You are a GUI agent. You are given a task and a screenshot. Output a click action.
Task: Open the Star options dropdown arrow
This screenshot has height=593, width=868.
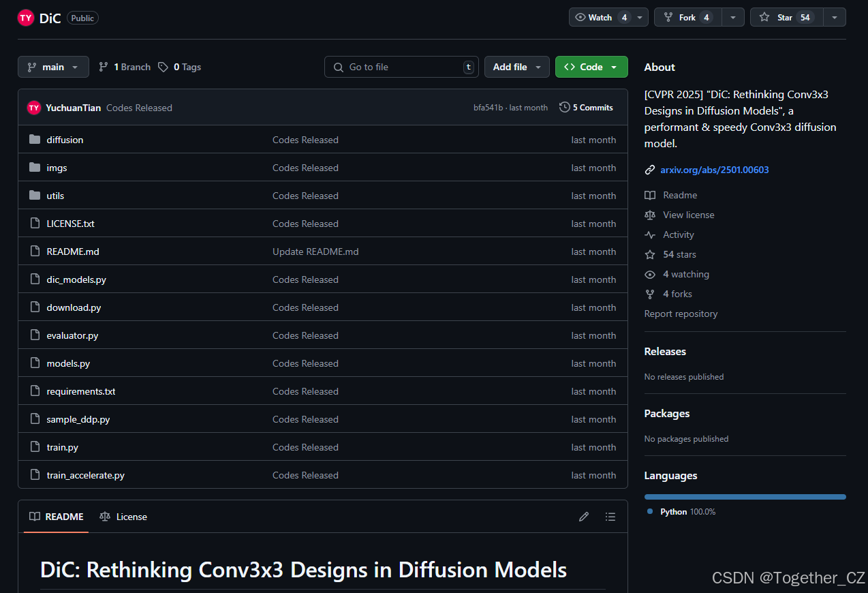click(835, 17)
